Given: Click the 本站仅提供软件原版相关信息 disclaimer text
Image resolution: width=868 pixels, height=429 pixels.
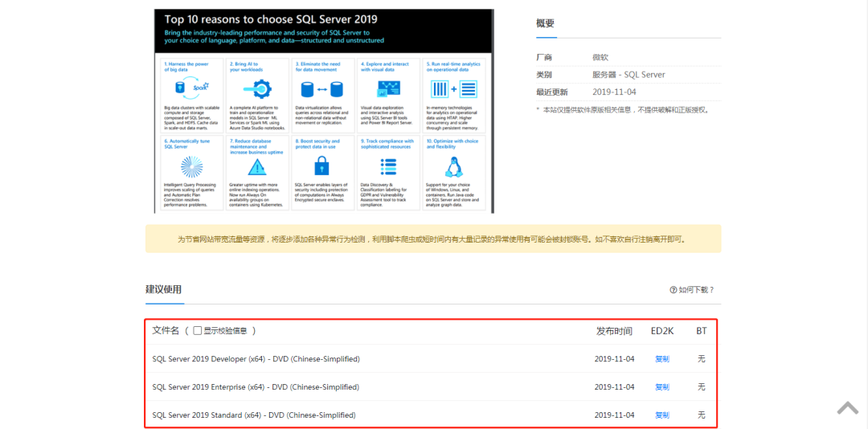Looking at the screenshot, I should (x=623, y=109).
